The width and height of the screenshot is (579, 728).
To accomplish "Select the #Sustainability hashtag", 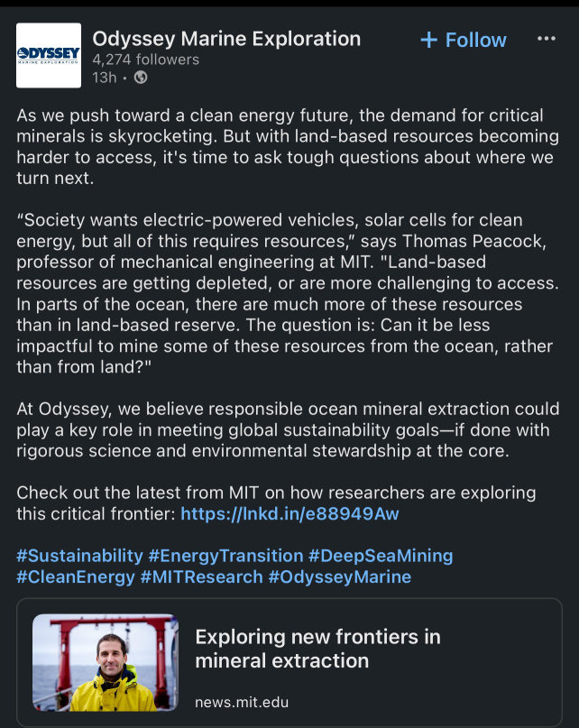I will (80, 556).
